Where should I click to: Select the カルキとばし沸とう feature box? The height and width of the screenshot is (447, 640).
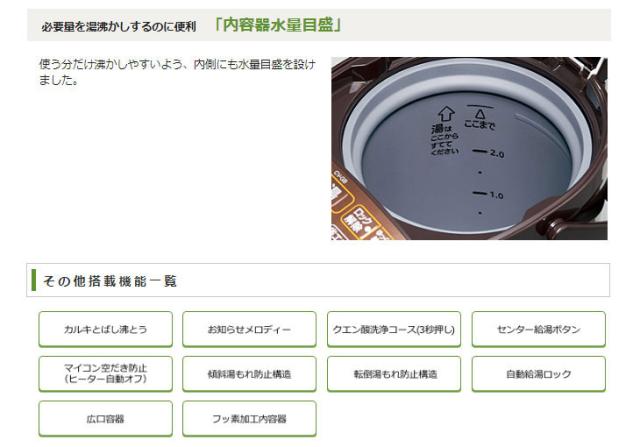tap(106, 329)
